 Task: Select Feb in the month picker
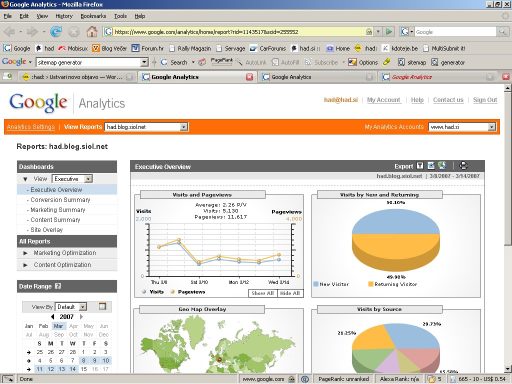pos(43,326)
